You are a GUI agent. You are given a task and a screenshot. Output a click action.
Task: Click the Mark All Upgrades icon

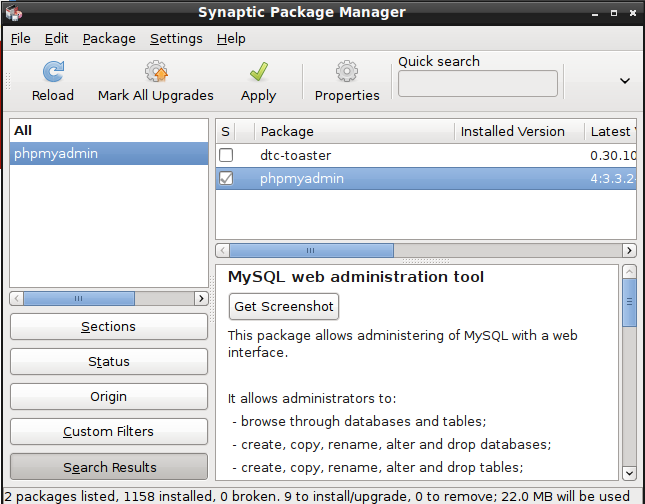click(x=156, y=72)
